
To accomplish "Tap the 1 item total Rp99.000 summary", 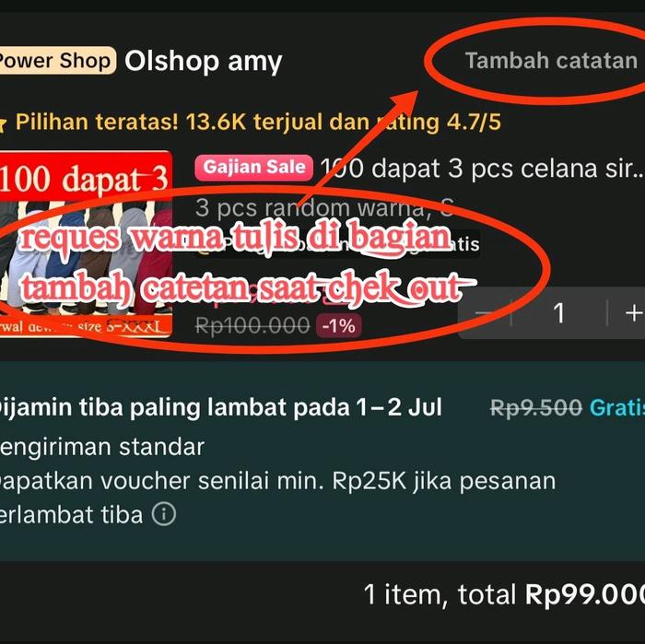I will pos(504,594).
